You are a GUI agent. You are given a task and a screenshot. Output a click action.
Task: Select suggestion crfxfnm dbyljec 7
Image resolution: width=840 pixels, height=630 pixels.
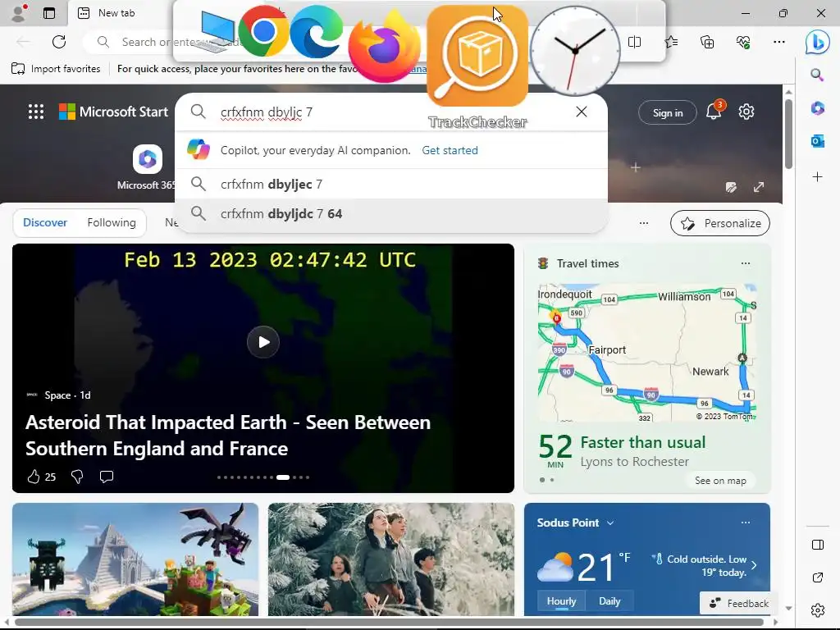(x=391, y=184)
